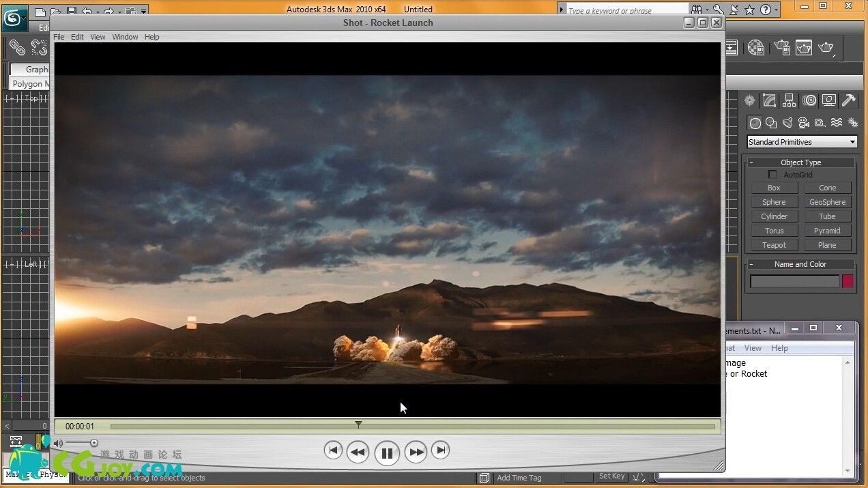The height and width of the screenshot is (488, 868).
Task: Select the Shapes category icon
Action: tap(771, 123)
